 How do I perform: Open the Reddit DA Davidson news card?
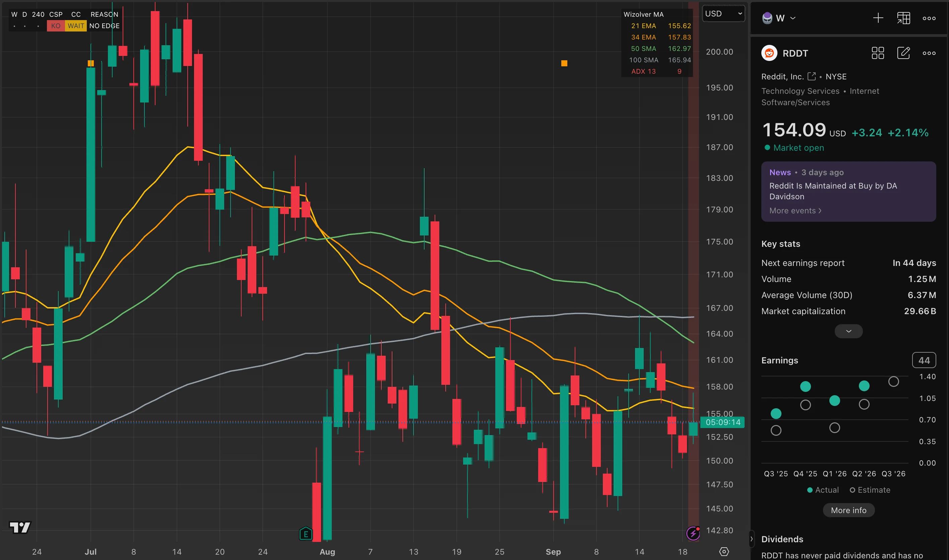pyautogui.click(x=848, y=191)
